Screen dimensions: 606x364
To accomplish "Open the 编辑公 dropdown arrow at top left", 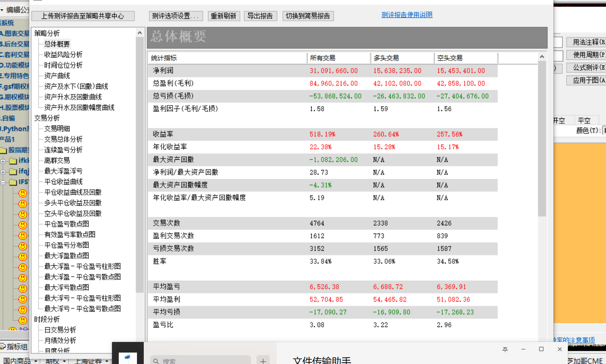I will (x=2, y=9).
